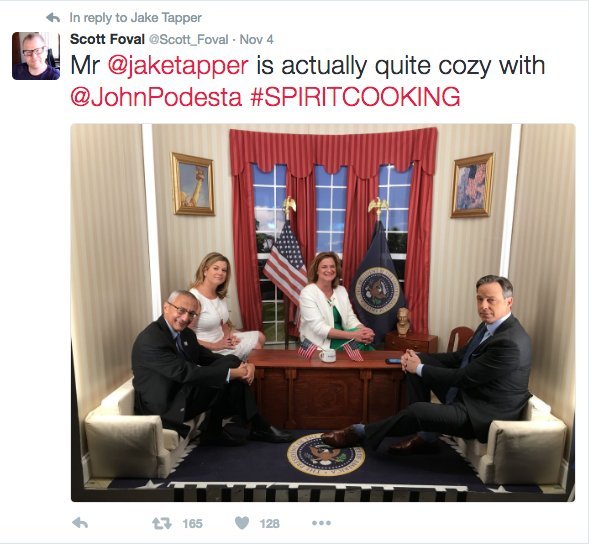
Task: Click 'In reply to Jake Tapper' text
Action: pyautogui.click(x=136, y=17)
